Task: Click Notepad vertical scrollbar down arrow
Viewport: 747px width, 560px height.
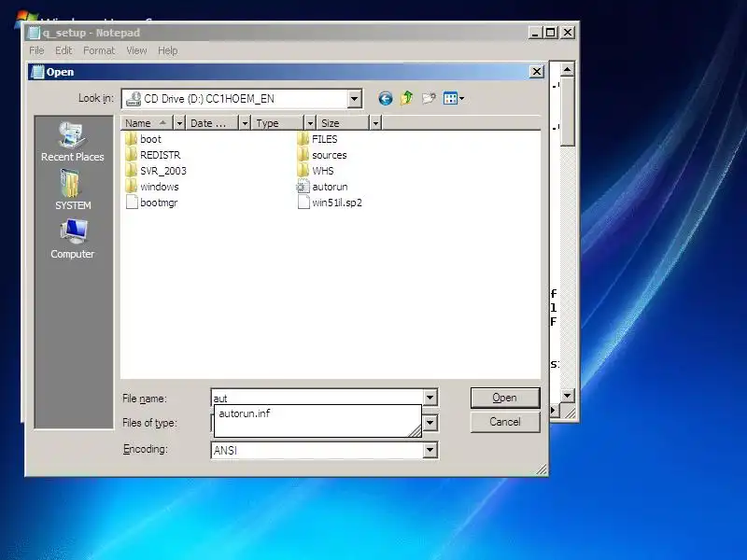Action: pyautogui.click(x=567, y=395)
